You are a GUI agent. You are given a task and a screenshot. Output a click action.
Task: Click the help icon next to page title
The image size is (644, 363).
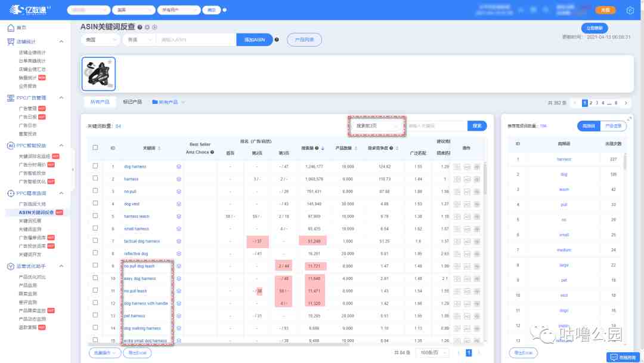click(x=140, y=27)
